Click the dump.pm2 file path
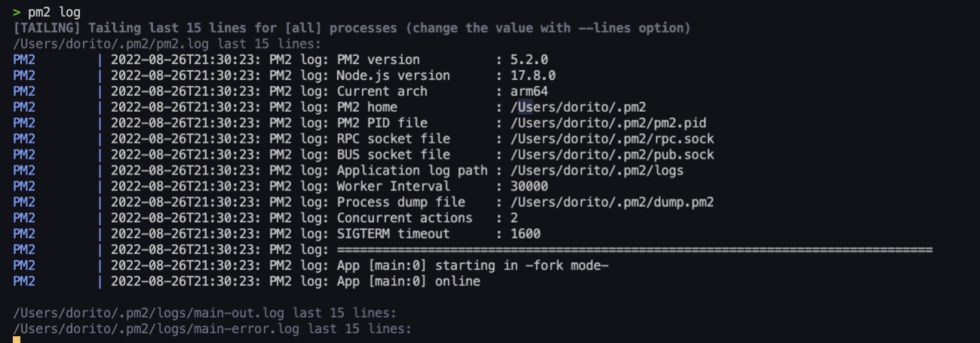The image size is (980, 343). [x=612, y=202]
